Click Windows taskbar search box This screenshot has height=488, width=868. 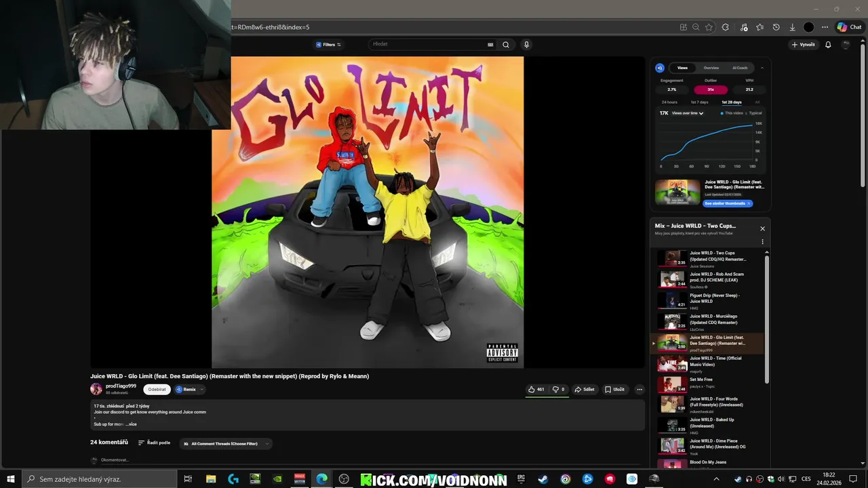[98, 479]
